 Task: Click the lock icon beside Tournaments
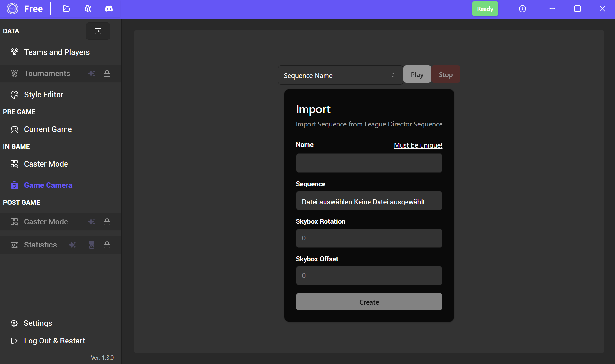click(107, 74)
